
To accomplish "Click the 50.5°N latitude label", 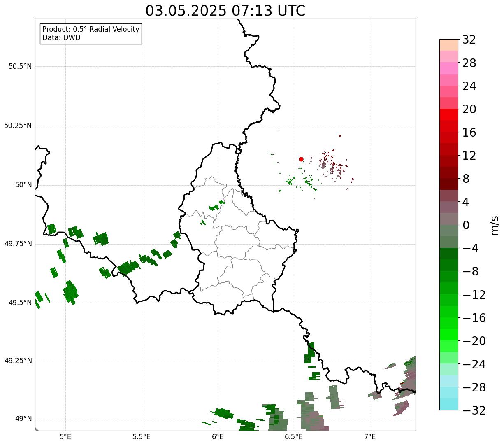I will coord(20,66).
